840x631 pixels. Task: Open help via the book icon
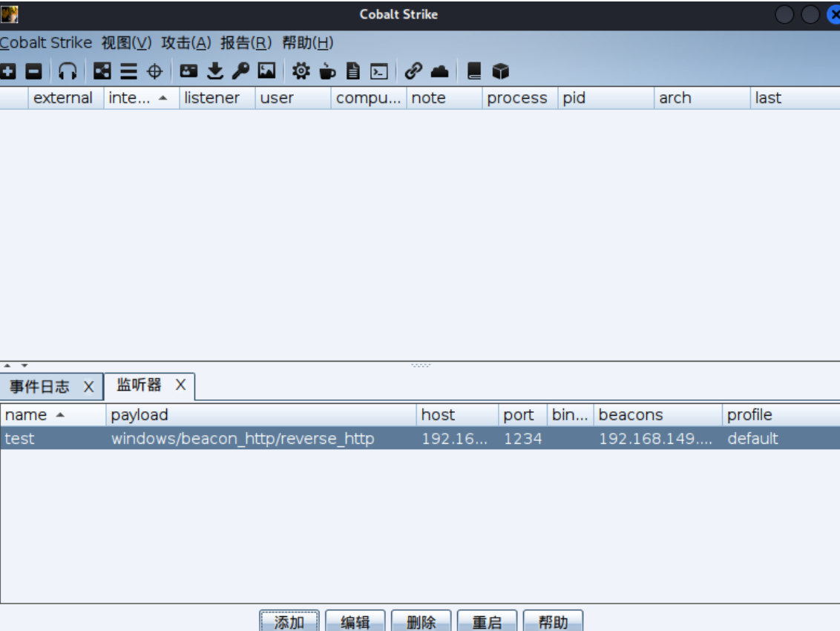point(474,71)
